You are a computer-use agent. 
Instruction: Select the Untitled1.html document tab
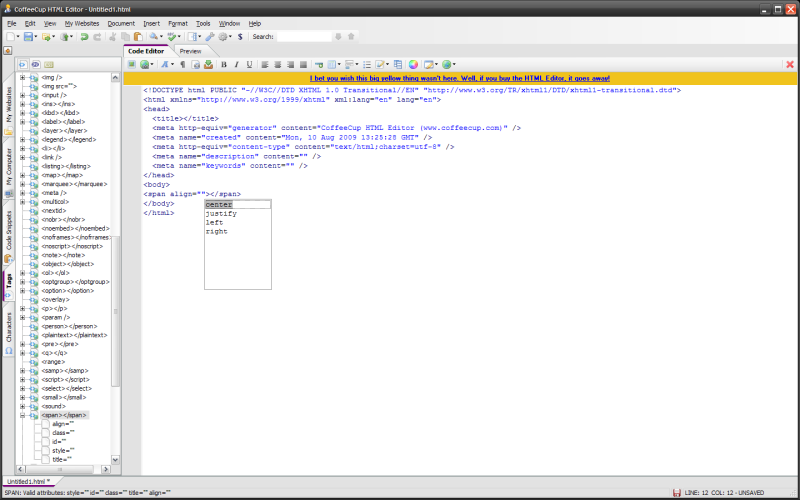(29, 481)
